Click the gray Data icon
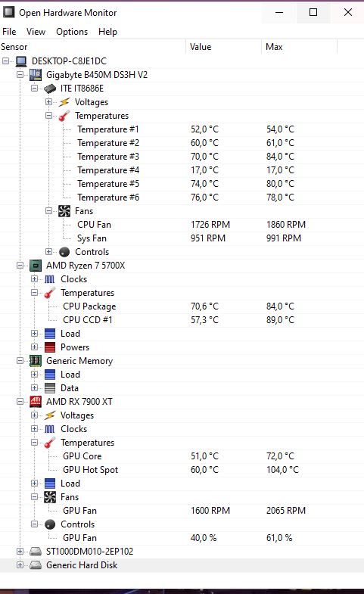Viewport: 364px width, 594px height. [x=50, y=388]
